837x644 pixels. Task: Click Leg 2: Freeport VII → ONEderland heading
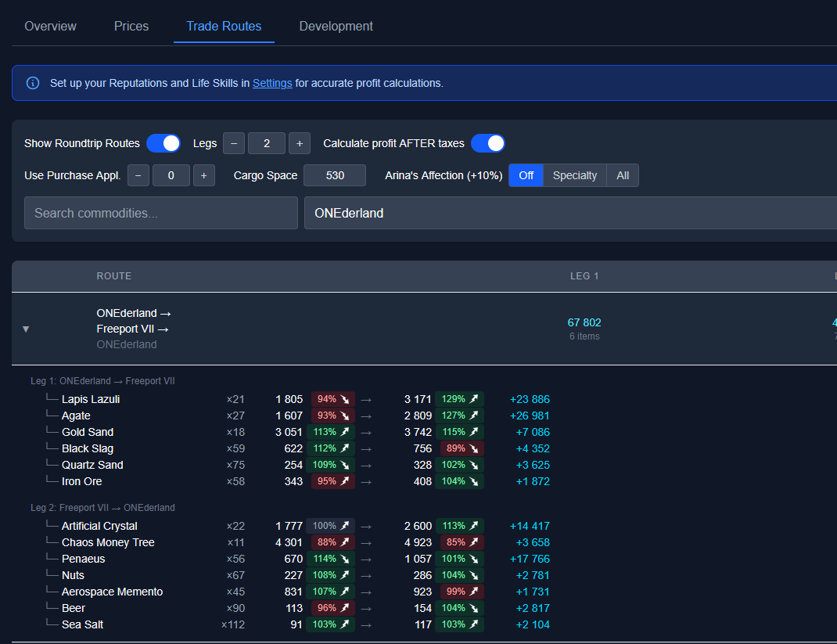pyautogui.click(x=102, y=508)
